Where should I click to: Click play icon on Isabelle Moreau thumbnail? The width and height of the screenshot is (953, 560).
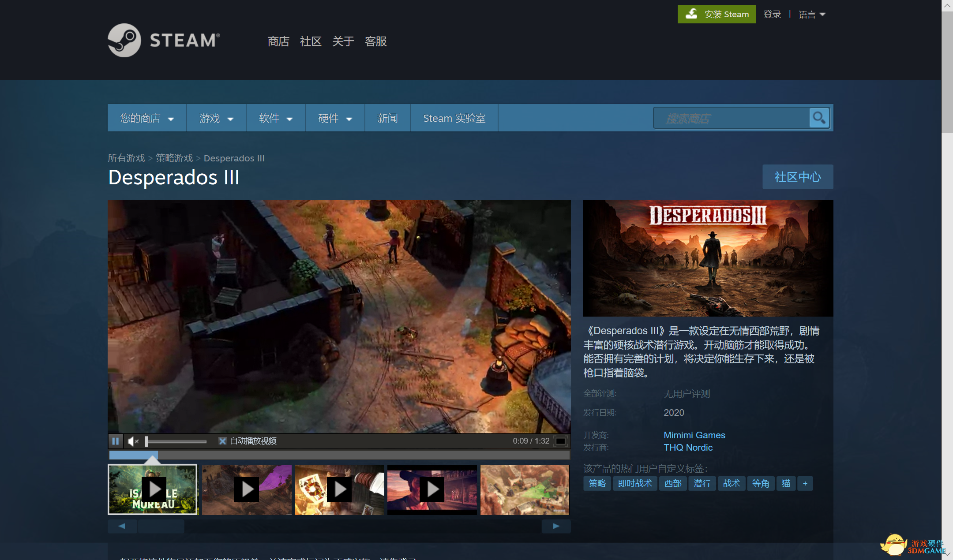154,489
